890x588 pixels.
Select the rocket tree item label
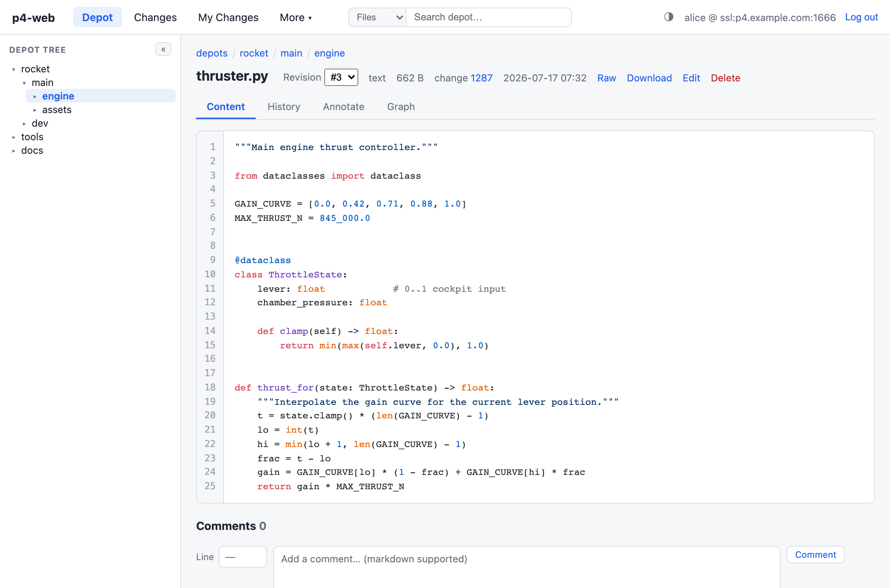point(35,69)
